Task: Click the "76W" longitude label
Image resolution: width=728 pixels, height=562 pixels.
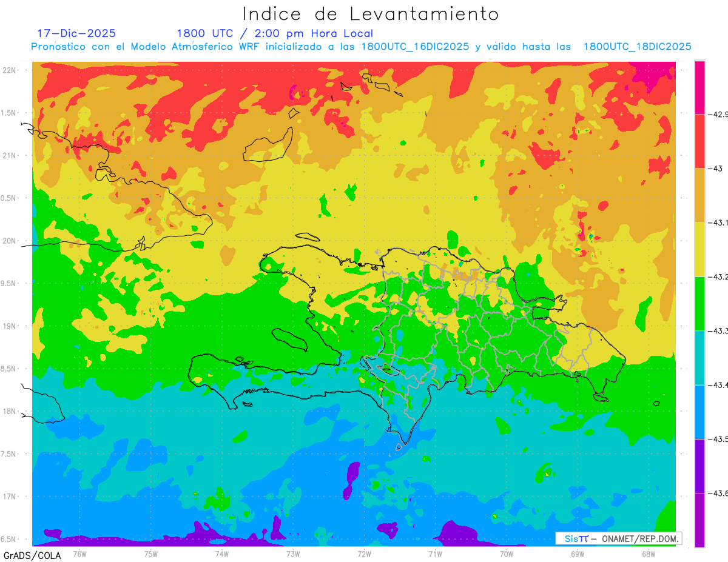Action: pyautogui.click(x=79, y=554)
